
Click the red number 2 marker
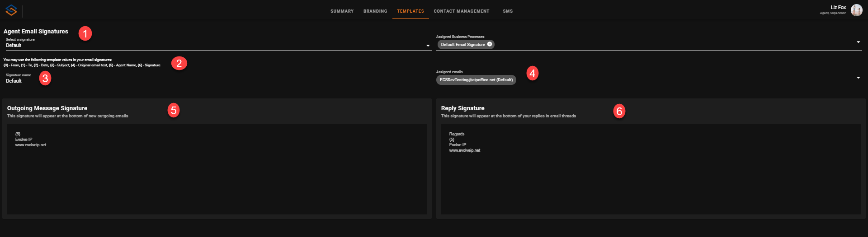click(x=179, y=63)
